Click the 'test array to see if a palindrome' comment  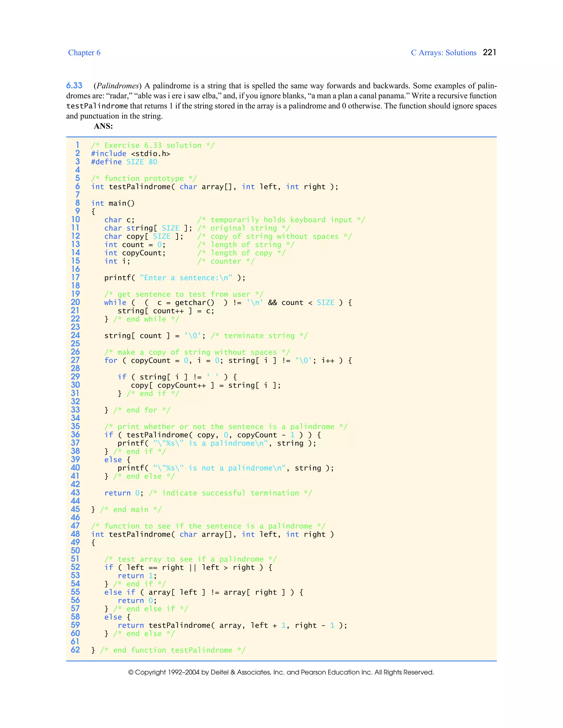click(191, 559)
